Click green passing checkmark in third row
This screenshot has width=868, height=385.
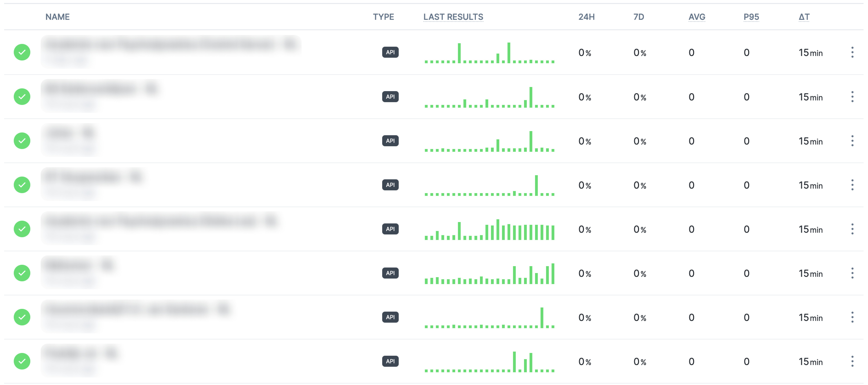22,141
